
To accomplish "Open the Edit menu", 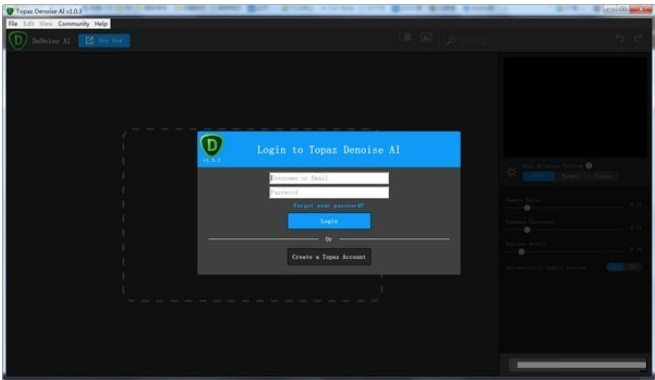I will 29,24.
